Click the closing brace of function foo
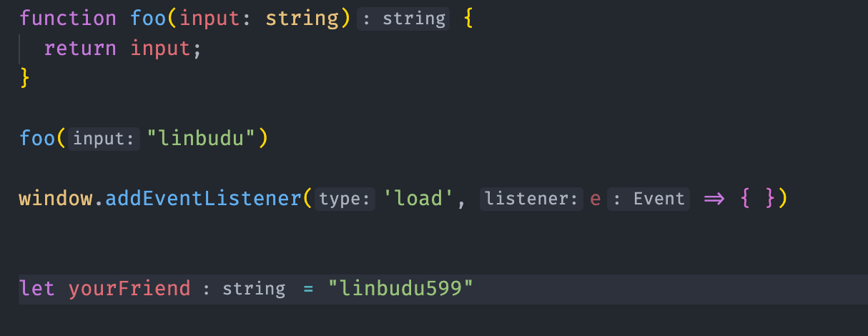Image resolution: width=868 pixels, height=336 pixels. (x=25, y=76)
